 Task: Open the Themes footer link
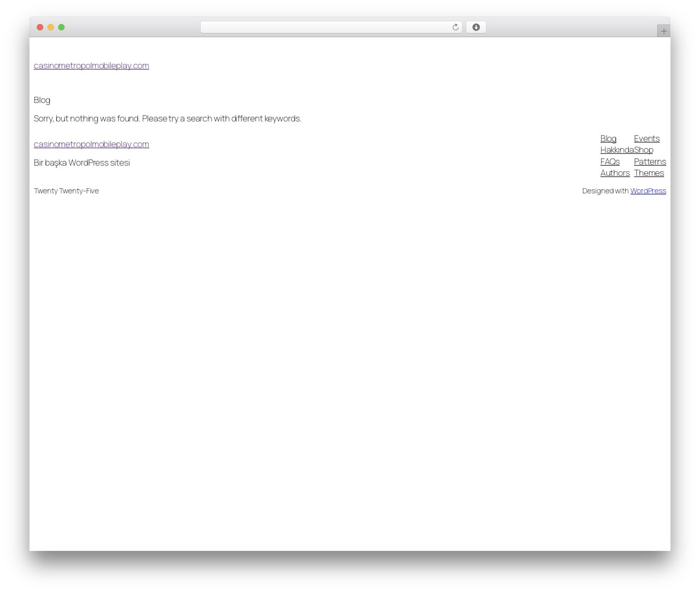pos(649,173)
